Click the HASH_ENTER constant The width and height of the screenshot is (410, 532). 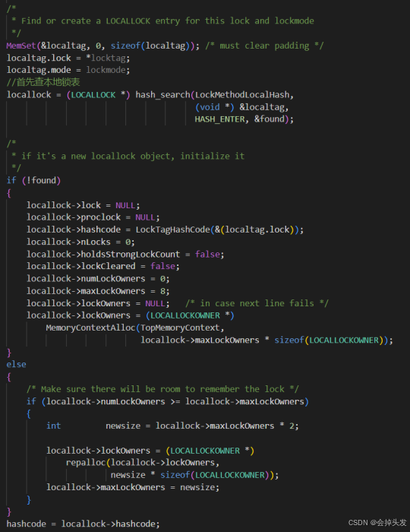point(219,119)
